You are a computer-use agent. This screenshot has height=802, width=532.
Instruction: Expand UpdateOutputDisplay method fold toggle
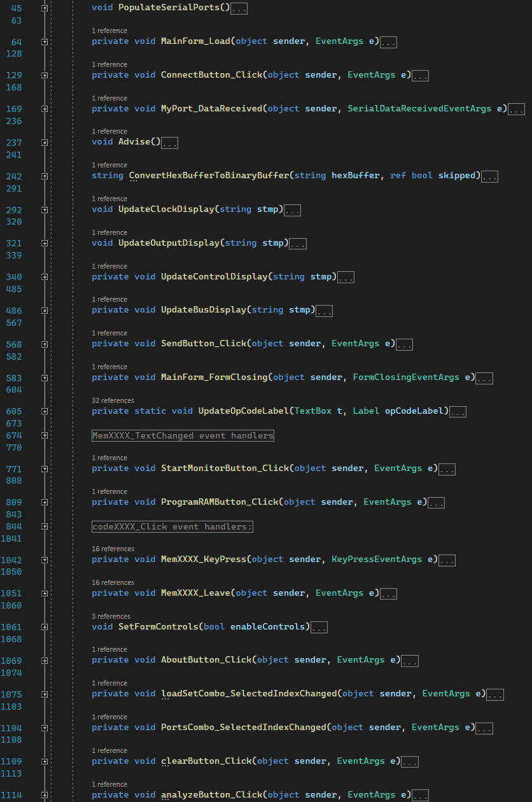pyautogui.click(x=45, y=244)
